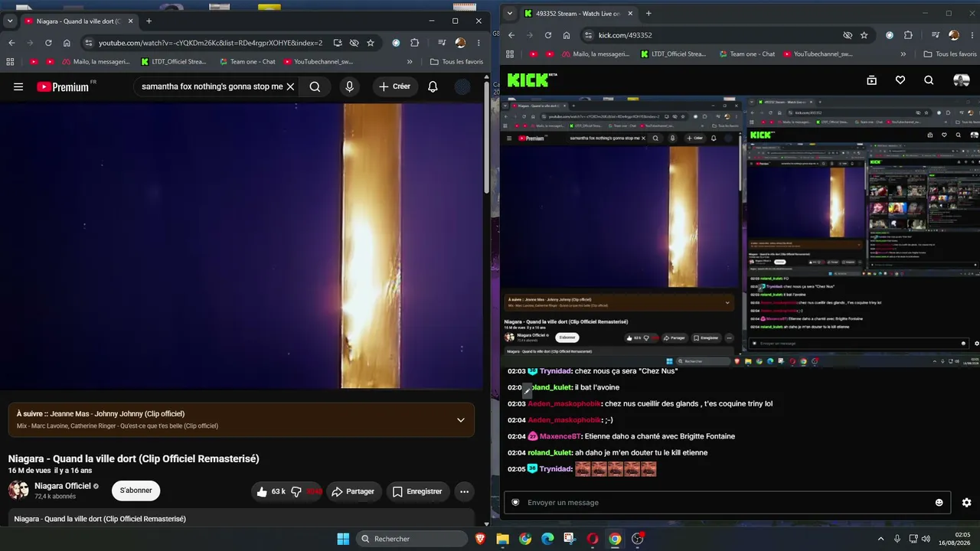Open the Kick chat emote picker
This screenshot has width=980, height=551.
pyautogui.click(x=939, y=502)
